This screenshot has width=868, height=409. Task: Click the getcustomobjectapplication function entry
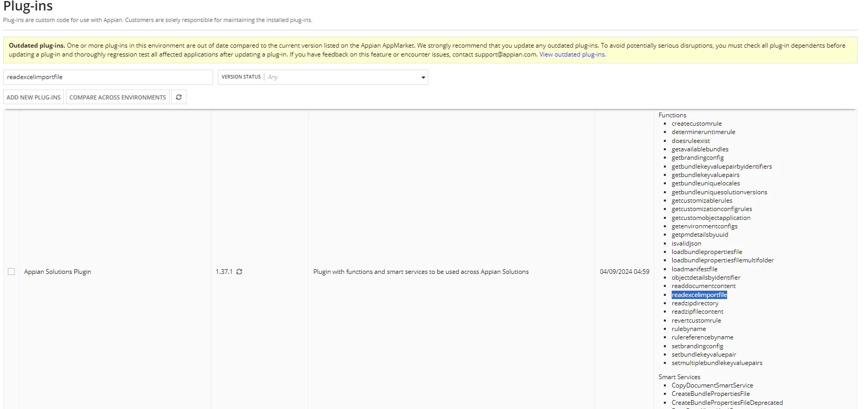pyautogui.click(x=711, y=218)
